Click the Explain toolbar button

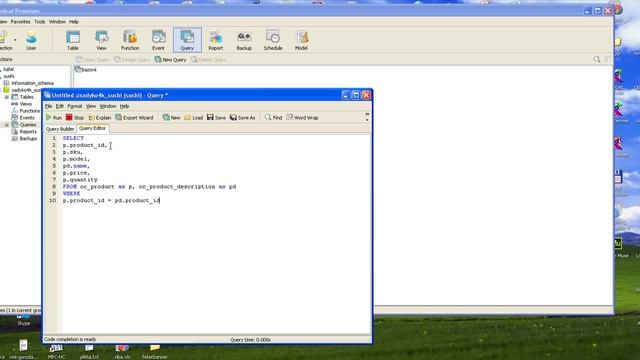point(100,118)
